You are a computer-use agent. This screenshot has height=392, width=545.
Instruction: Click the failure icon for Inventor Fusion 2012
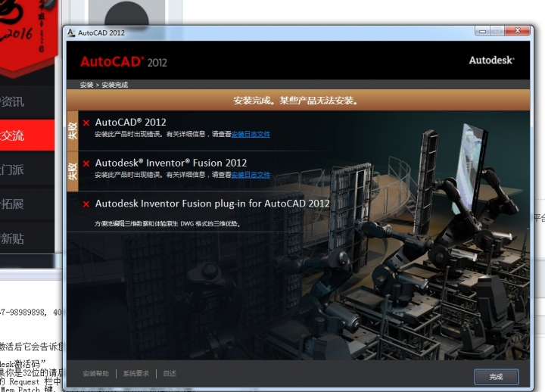tap(86, 163)
